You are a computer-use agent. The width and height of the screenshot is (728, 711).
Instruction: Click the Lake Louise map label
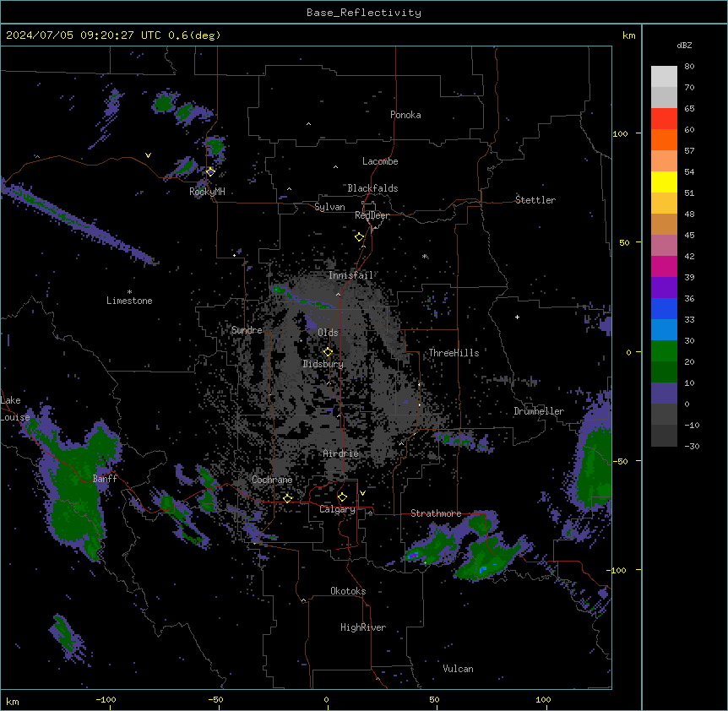[x=15, y=409]
